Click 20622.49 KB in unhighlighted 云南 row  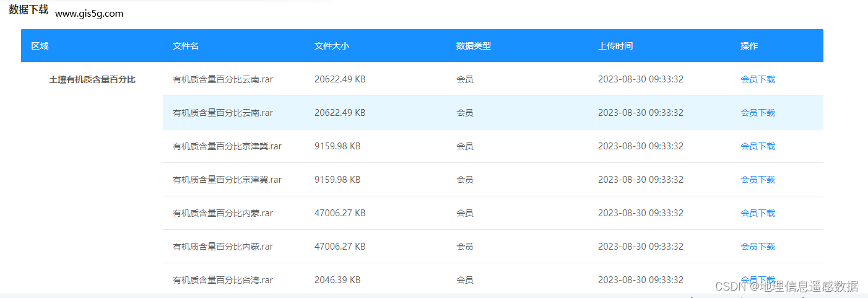tap(340, 79)
